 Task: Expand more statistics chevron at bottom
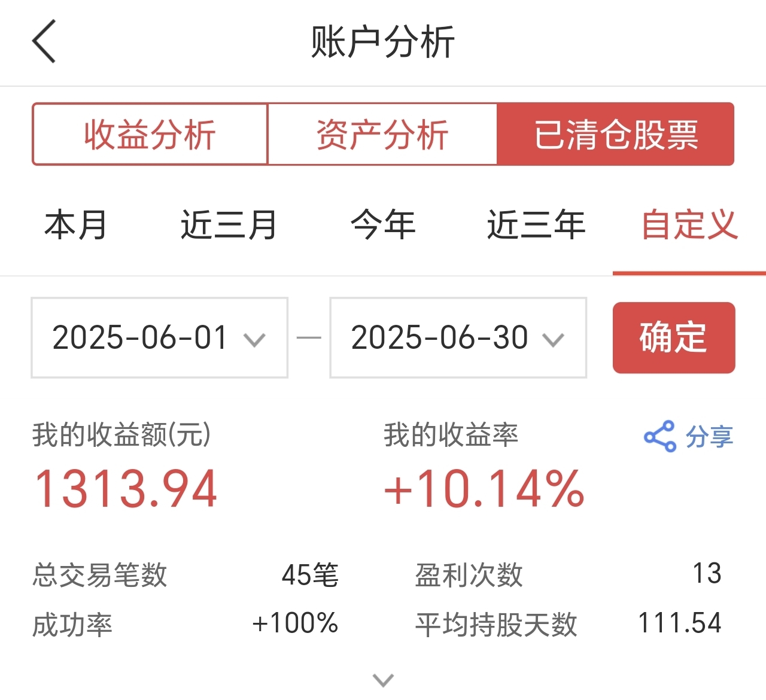click(383, 680)
